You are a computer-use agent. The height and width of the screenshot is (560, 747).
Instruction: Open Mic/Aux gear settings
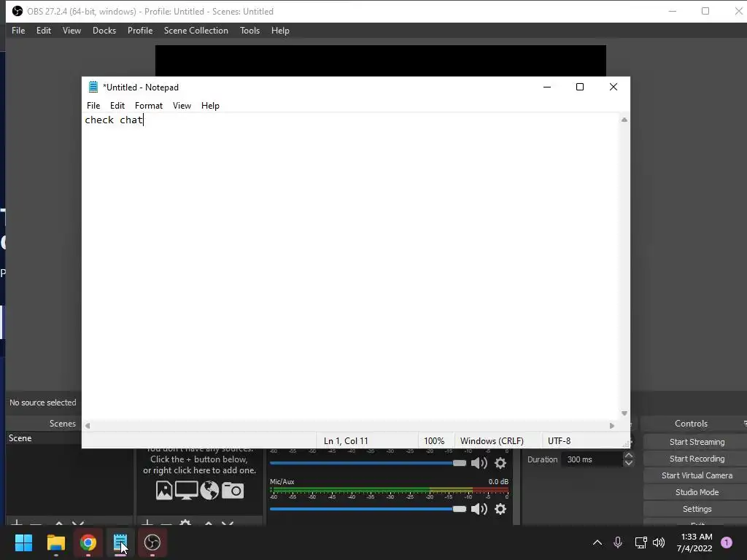tap(500, 509)
